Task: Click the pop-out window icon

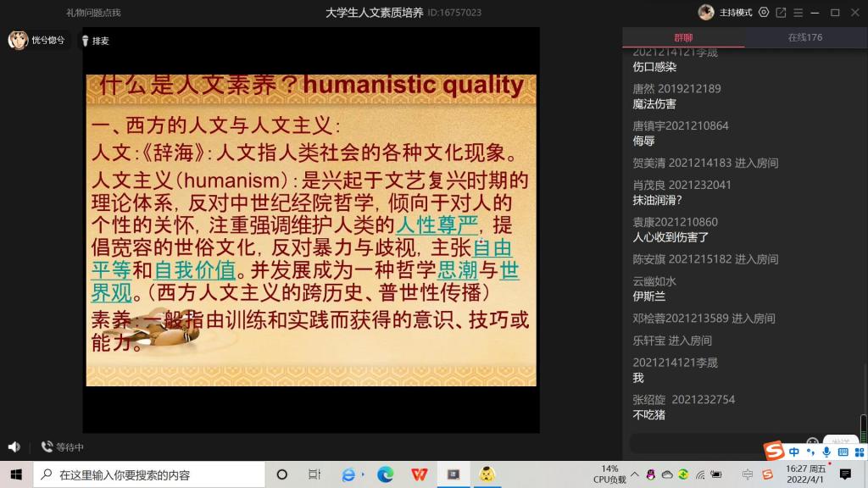Action: point(781,13)
